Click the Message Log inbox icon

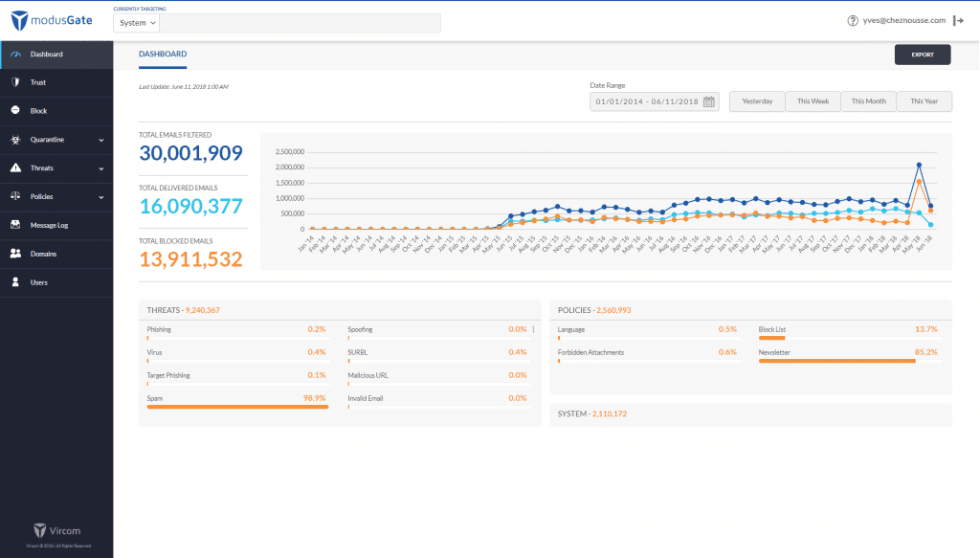(15, 225)
